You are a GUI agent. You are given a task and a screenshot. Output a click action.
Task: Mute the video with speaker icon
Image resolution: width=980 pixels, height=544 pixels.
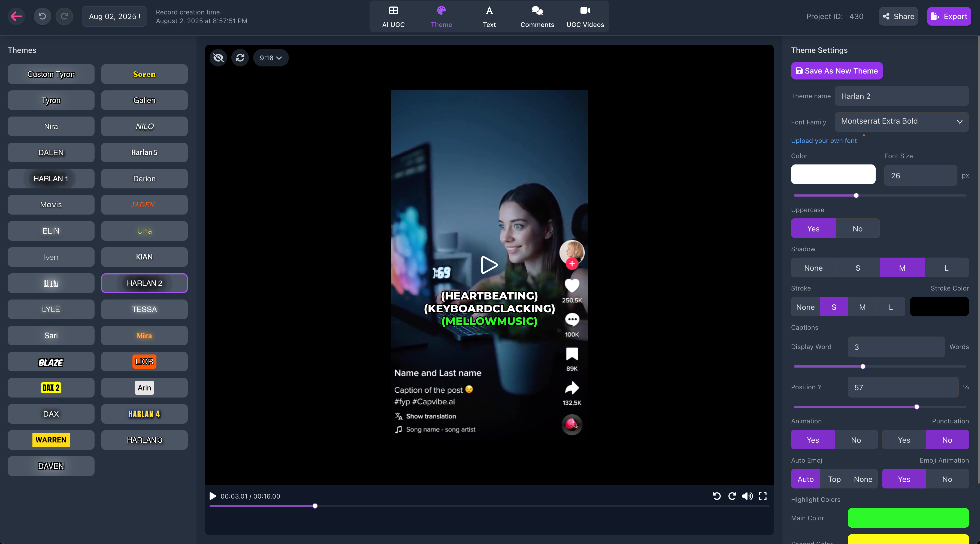747,496
